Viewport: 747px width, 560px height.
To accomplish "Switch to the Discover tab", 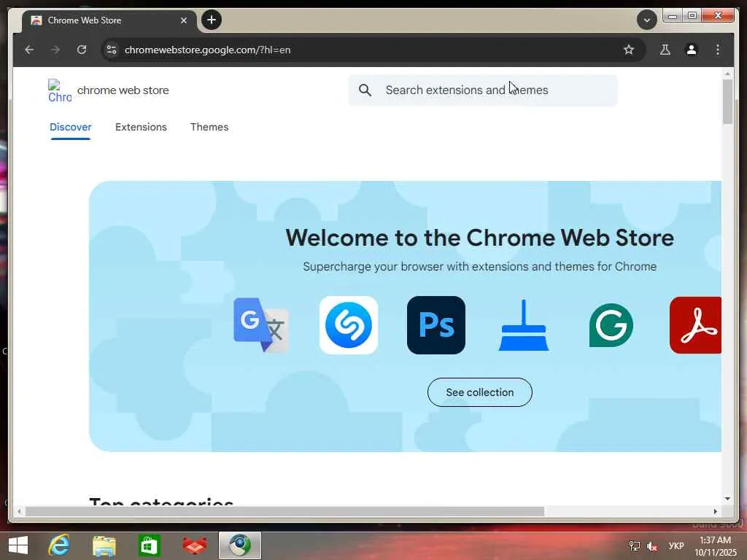I will point(71,127).
